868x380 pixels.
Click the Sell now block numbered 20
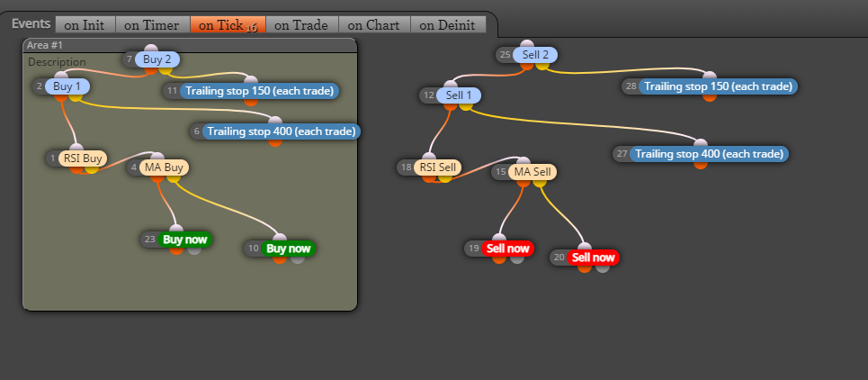point(593,257)
